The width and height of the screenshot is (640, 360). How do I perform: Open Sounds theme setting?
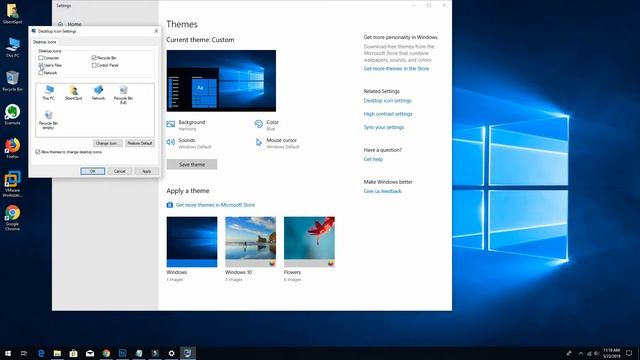189,143
